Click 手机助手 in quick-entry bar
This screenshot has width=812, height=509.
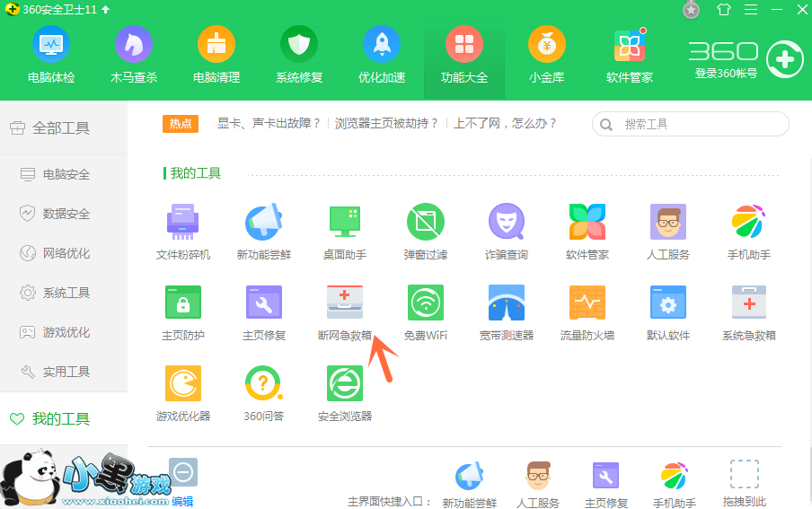(x=674, y=485)
